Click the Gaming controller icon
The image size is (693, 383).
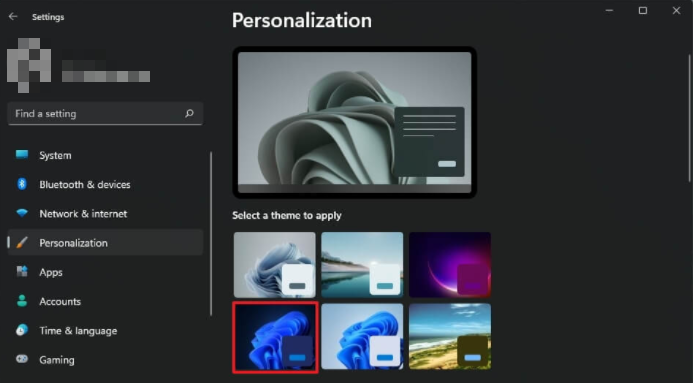22,359
